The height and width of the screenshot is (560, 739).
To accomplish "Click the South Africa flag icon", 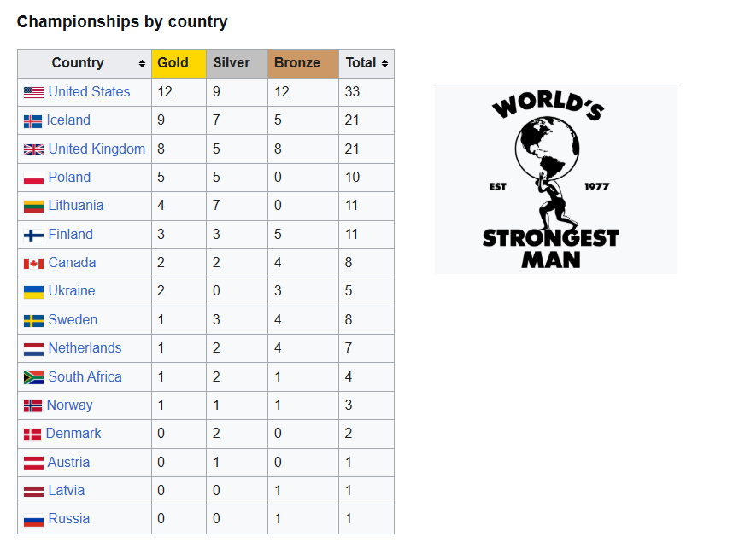I will click(33, 377).
